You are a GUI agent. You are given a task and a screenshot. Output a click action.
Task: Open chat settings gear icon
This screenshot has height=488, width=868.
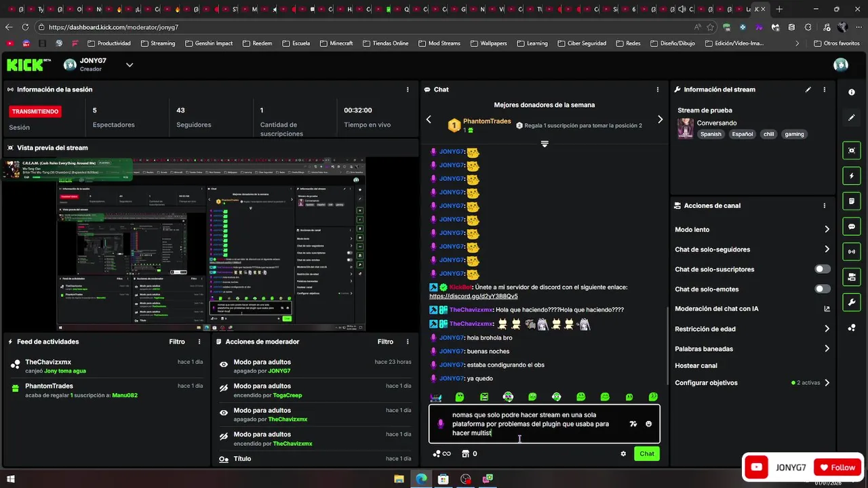pyautogui.click(x=623, y=453)
